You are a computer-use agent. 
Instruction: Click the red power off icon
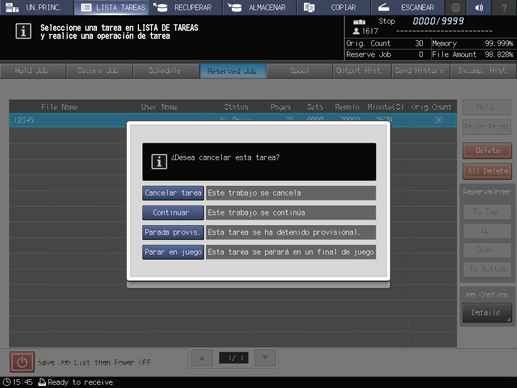point(22,362)
